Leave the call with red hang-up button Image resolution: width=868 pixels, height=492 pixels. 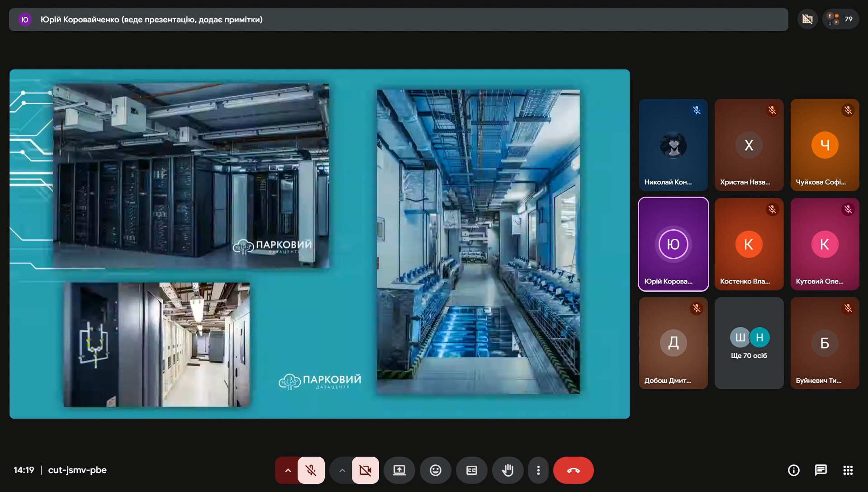coord(573,470)
